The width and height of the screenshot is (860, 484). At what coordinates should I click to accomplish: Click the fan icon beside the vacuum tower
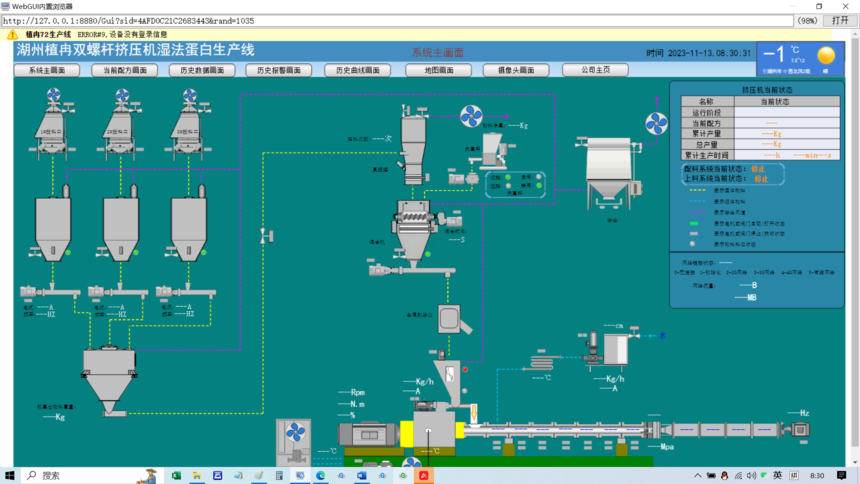[471, 116]
